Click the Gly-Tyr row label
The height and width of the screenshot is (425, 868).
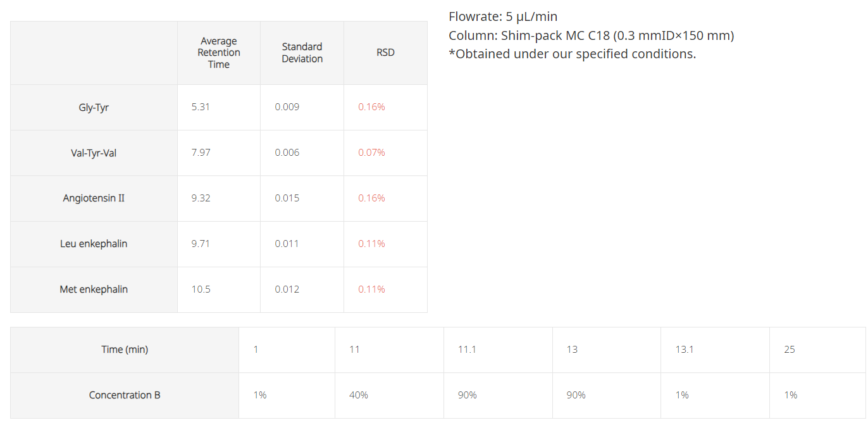point(94,108)
